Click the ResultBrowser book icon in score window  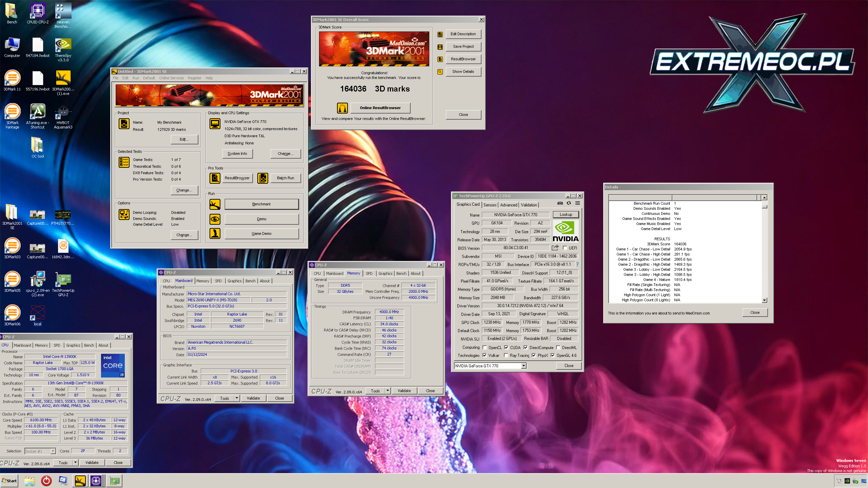pyautogui.click(x=440, y=59)
